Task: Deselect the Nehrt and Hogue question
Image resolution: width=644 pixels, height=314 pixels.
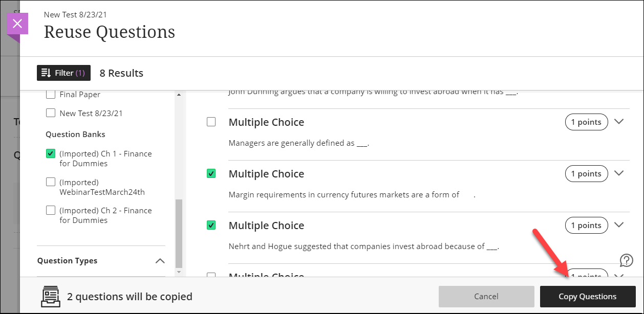Action: [x=211, y=225]
